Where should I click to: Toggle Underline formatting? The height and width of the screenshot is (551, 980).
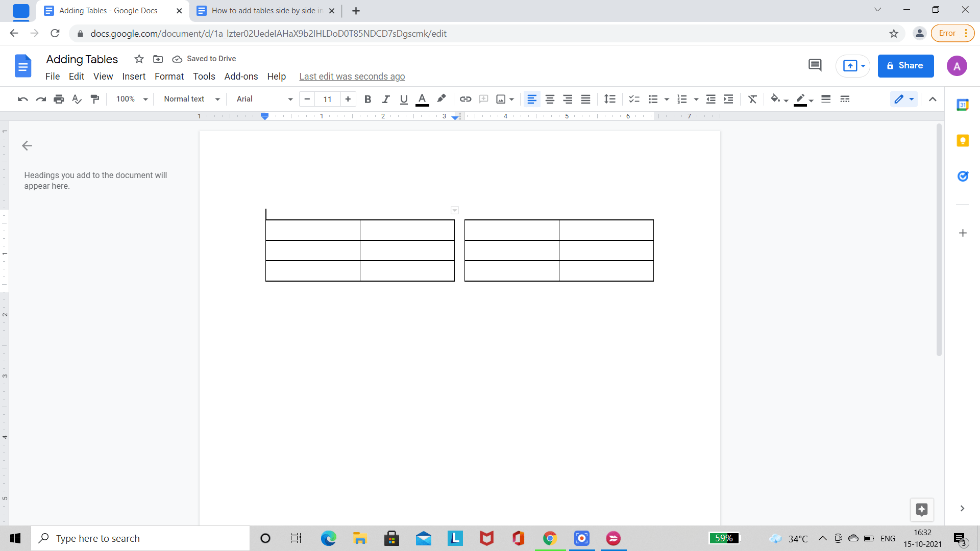pos(404,99)
